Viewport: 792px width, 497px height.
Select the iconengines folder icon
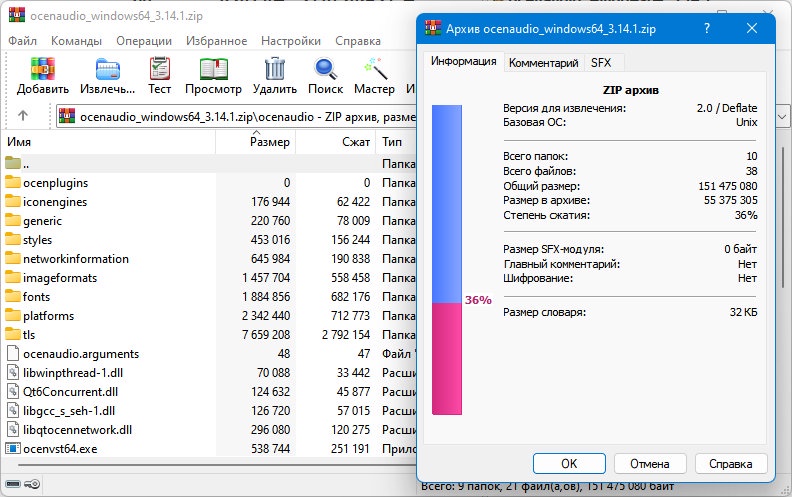pyautogui.click(x=13, y=202)
